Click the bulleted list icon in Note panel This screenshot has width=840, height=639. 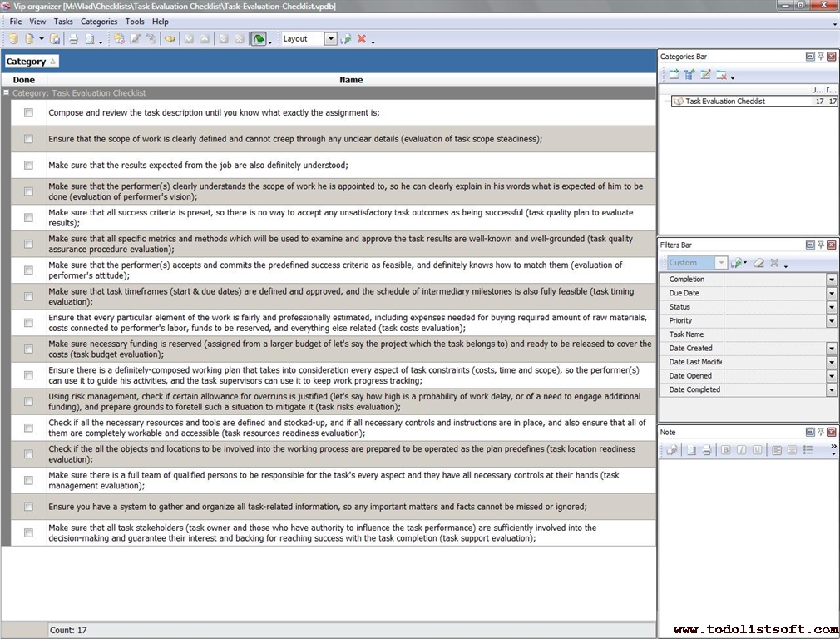[808, 450]
